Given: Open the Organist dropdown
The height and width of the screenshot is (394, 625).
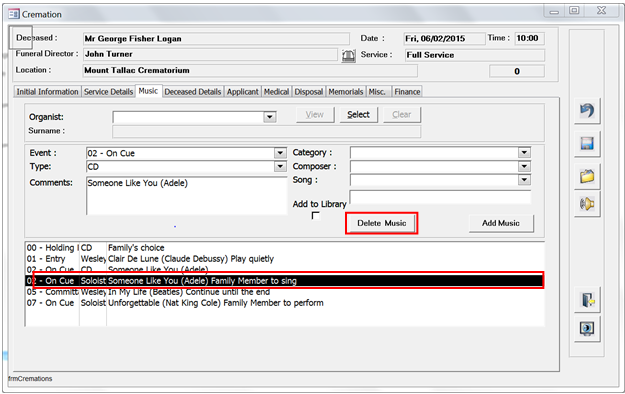Looking at the screenshot, I should point(269,117).
